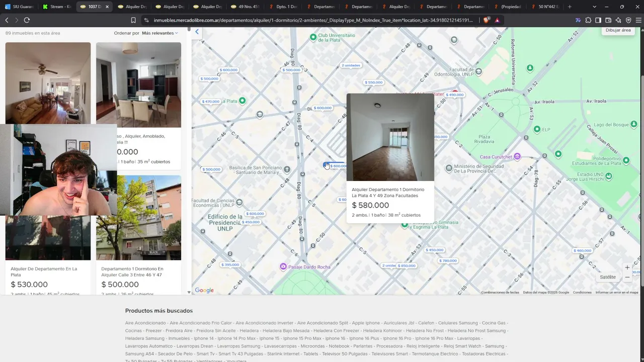Click the Brave Rewards triangle icon
The image size is (644, 362).
pos(497,20)
